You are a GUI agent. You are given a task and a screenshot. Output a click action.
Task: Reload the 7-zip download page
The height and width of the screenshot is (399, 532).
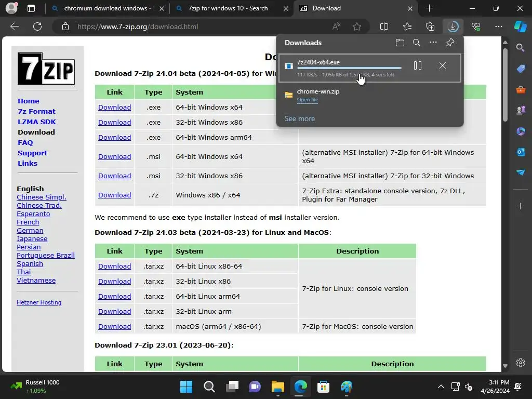click(x=37, y=26)
